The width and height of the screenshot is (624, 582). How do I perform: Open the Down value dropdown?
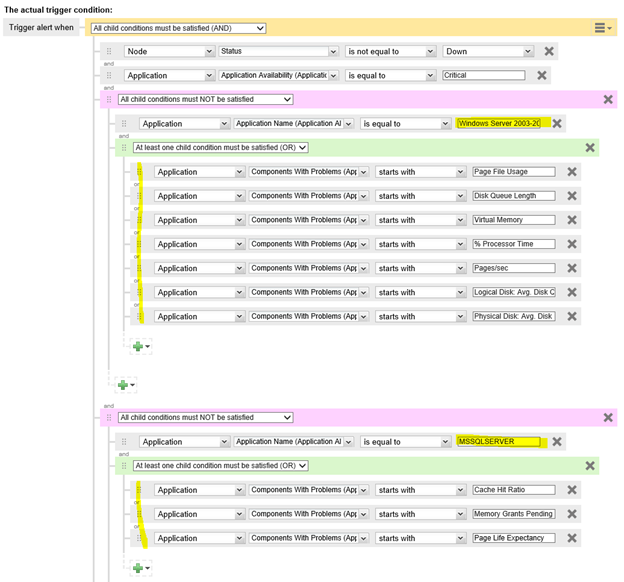tap(488, 51)
